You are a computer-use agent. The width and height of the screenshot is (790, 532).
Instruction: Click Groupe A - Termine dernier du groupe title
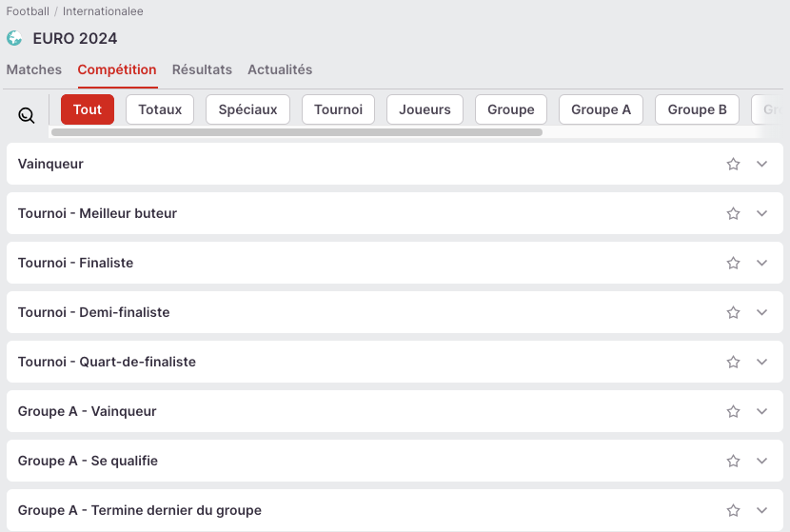coord(140,510)
